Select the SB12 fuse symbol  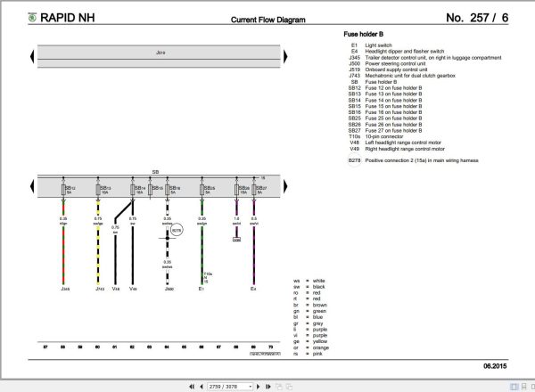[x=63, y=190]
